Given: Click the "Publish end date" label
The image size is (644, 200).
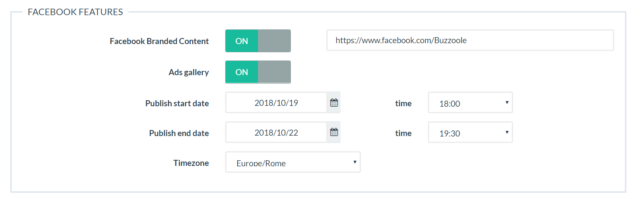Looking at the screenshot, I should tap(179, 133).
